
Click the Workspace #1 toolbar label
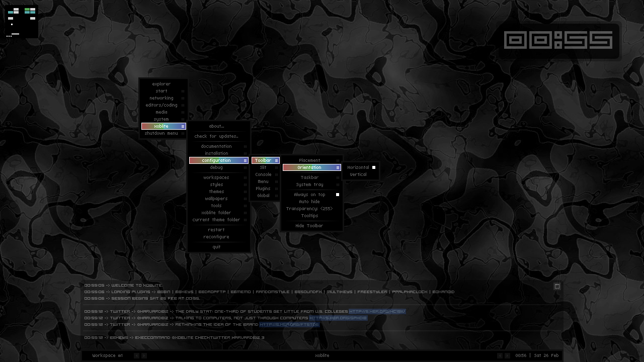[x=108, y=355]
